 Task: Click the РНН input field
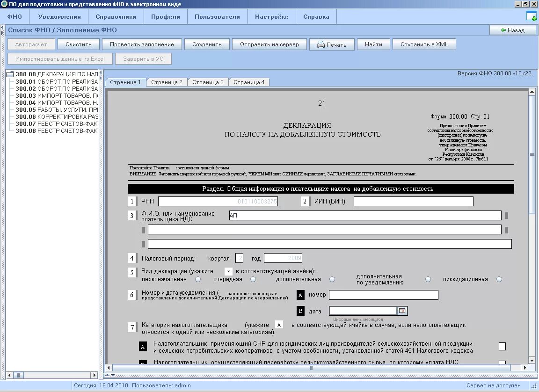tap(218, 201)
